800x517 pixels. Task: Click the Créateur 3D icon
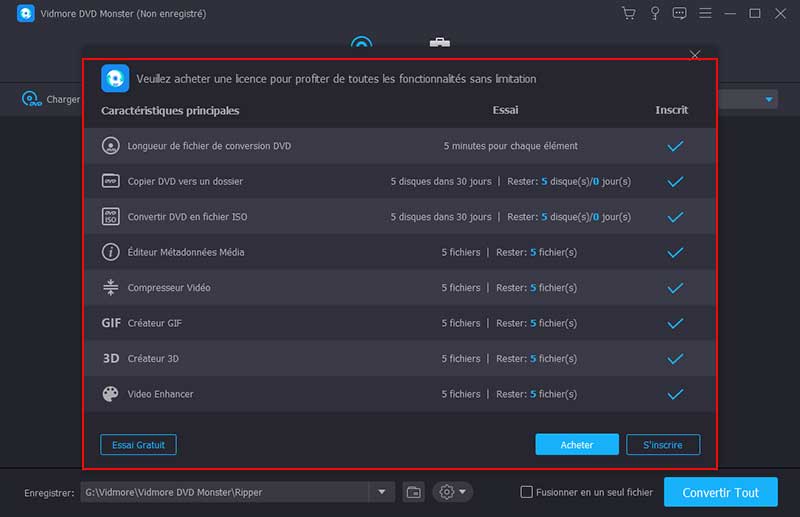(x=111, y=358)
